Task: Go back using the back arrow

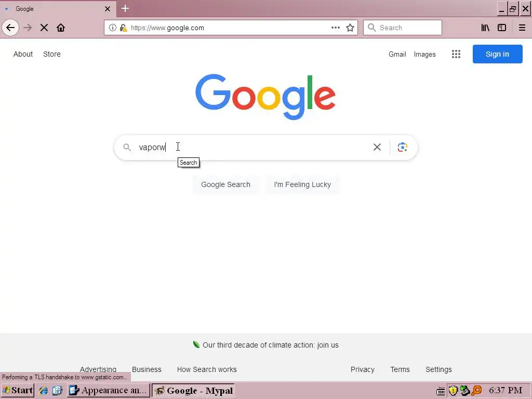Action: pyautogui.click(x=10, y=28)
